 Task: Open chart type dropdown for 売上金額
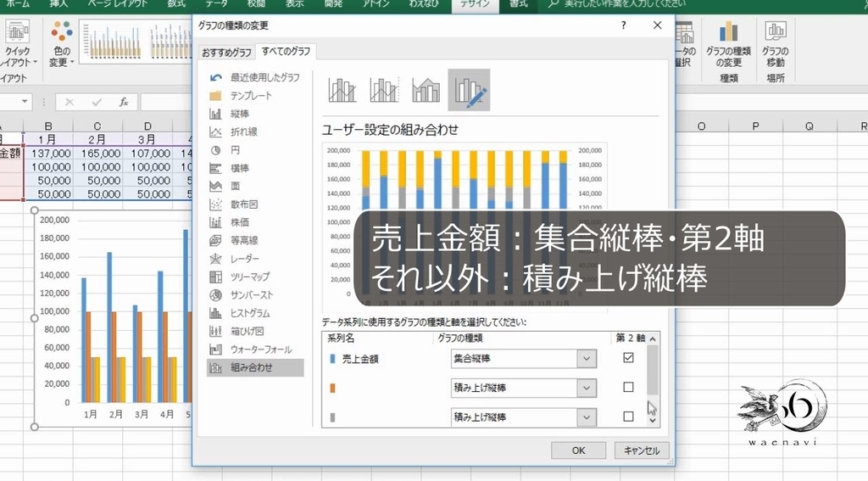pos(587,359)
